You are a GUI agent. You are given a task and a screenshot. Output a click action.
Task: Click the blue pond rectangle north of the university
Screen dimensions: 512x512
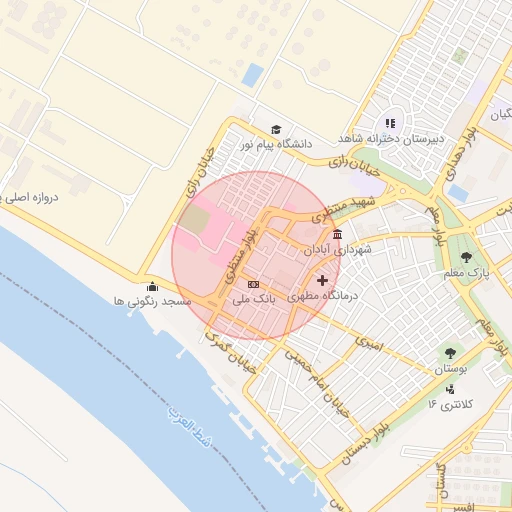tap(253, 75)
